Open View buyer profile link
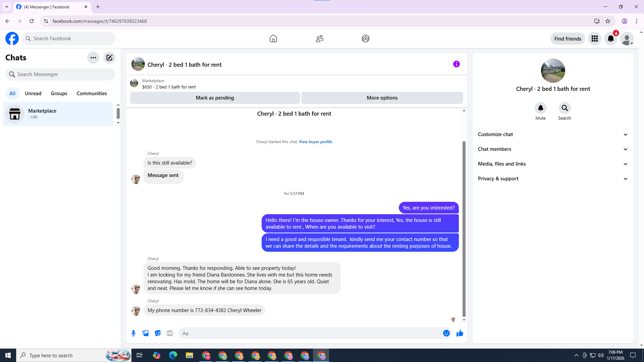This screenshot has width=644, height=362. (x=315, y=142)
